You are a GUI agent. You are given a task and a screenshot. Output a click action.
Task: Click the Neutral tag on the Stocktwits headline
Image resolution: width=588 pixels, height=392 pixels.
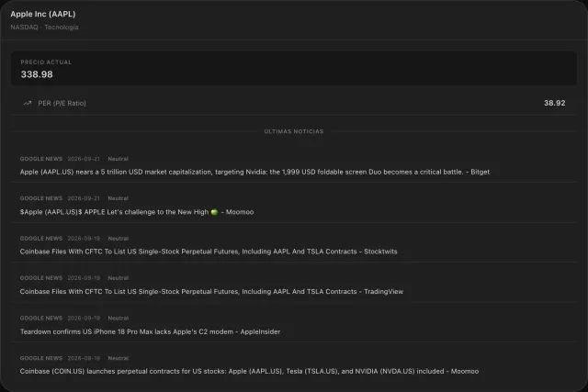119,239
